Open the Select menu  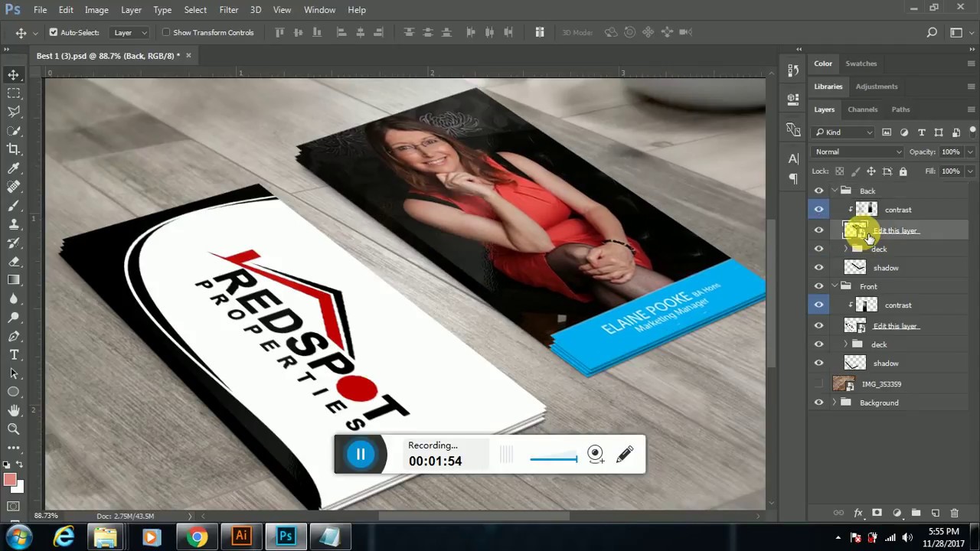(195, 10)
